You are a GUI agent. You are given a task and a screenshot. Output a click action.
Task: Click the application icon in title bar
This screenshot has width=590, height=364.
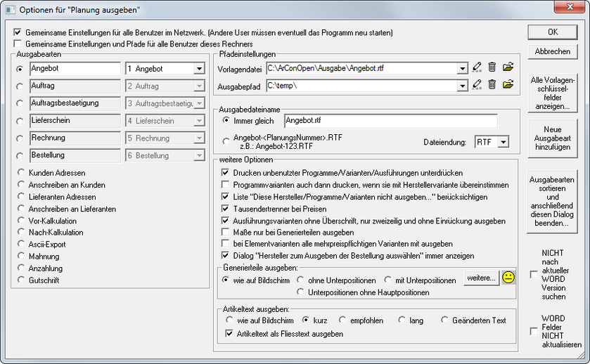(x=9, y=9)
